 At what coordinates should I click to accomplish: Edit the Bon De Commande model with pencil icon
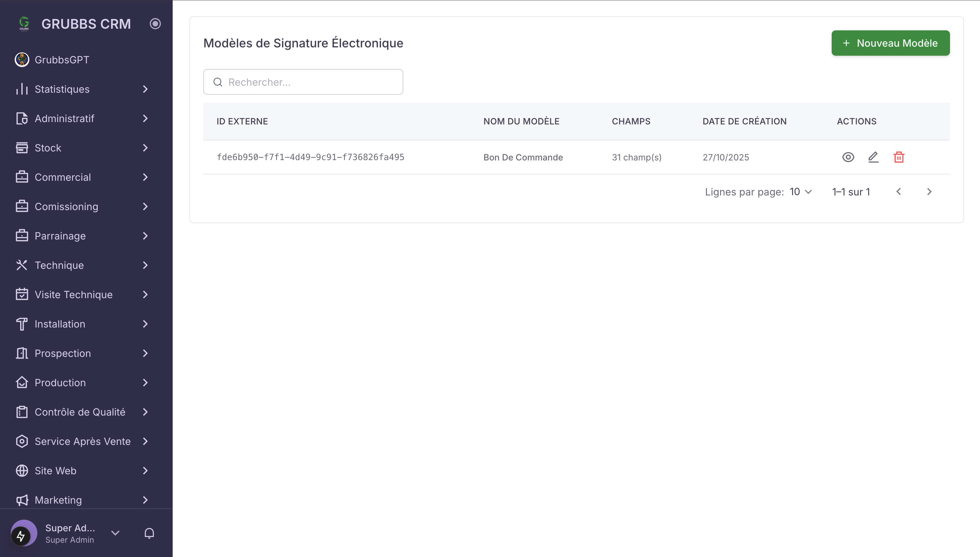click(873, 157)
